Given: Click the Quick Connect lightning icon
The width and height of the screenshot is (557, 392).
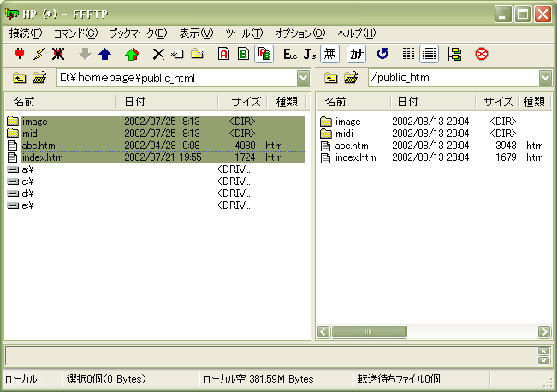Looking at the screenshot, I should pos(39,54).
